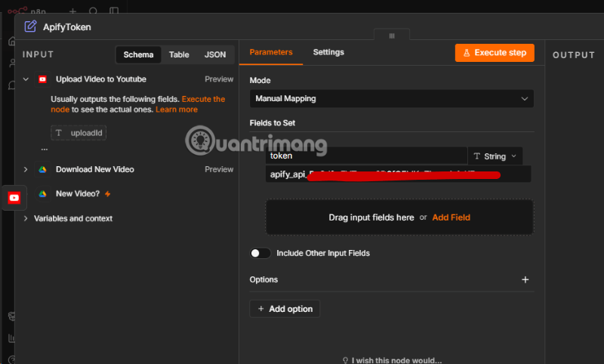
Task: Open the String type dropdown
Action: coord(495,156)
